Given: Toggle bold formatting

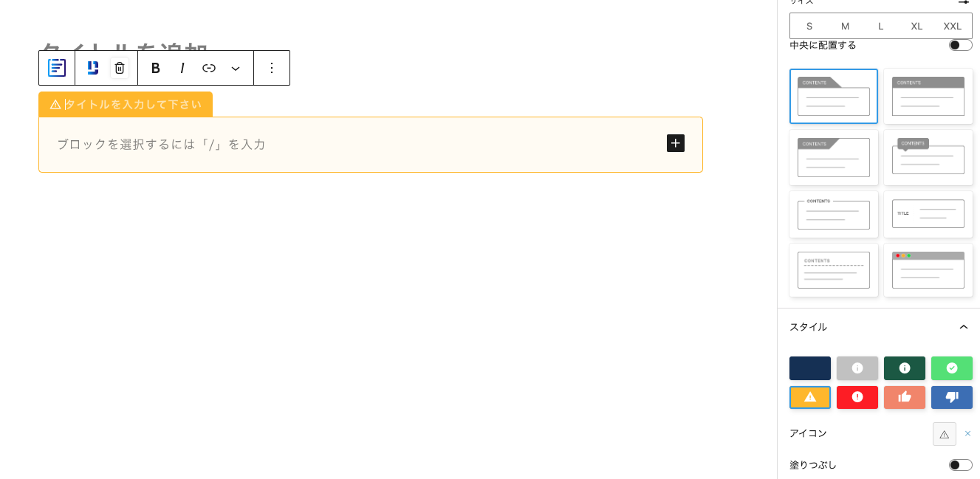Looking at the screenshot, I should pyautogui.click(x=156, y=68).
